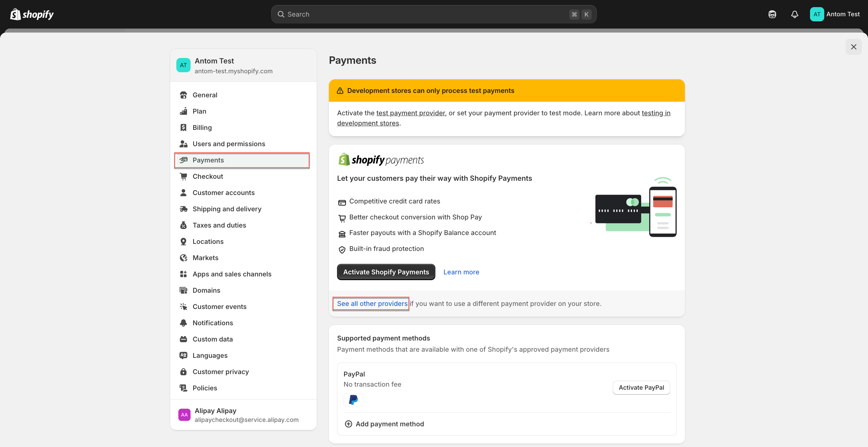
Task: Click the Payments hand icon
Action: coord(183,160)
